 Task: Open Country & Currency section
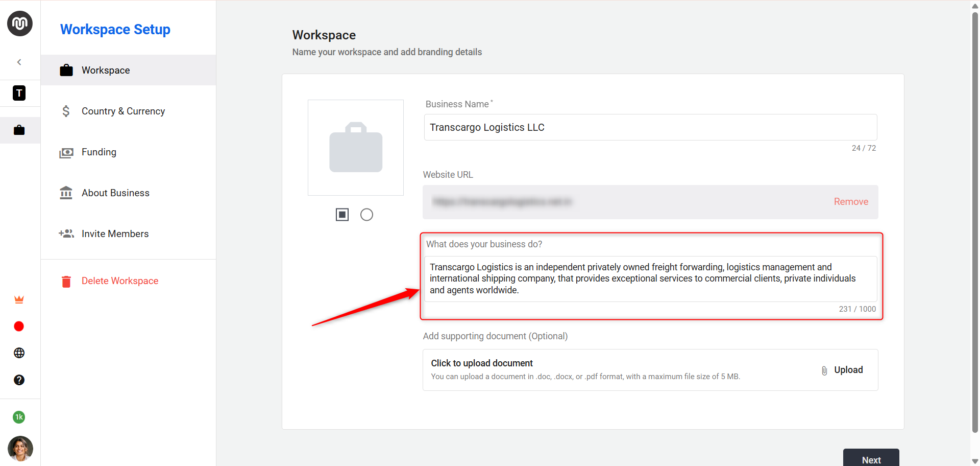(129, 111)
